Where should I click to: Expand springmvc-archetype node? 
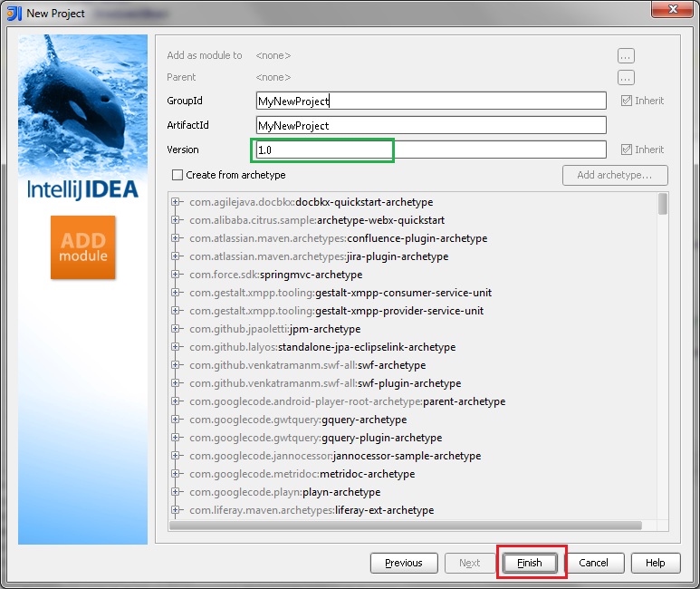[x=175, y=275]
